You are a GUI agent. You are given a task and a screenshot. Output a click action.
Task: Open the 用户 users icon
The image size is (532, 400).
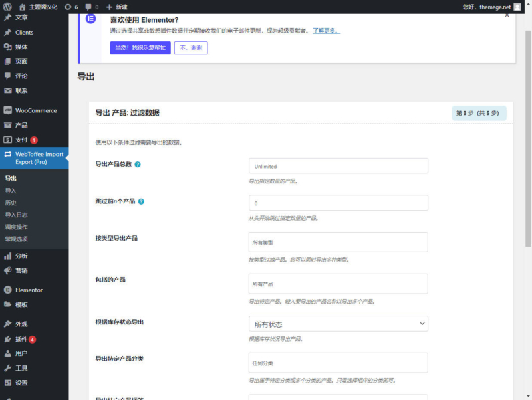(x=7, y=353)
